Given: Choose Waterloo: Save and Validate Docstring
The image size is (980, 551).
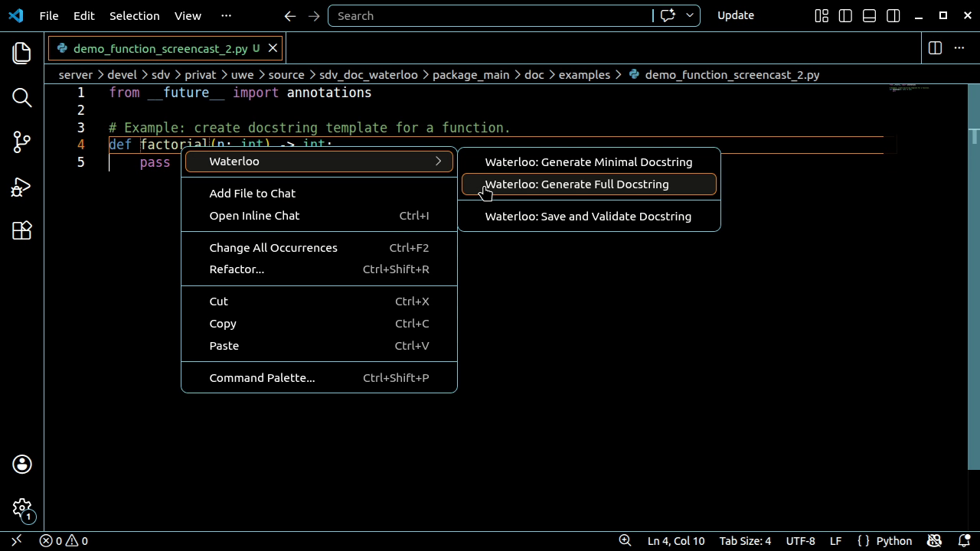Looking at the screenshot, I should pos(589,217).
